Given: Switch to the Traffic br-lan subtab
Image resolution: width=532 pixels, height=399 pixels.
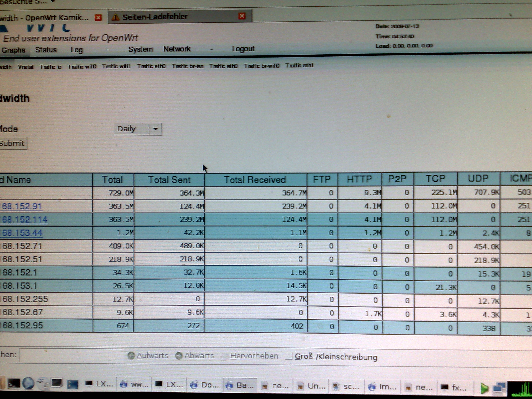Looking at the screenshot, I should pos(187,66).
